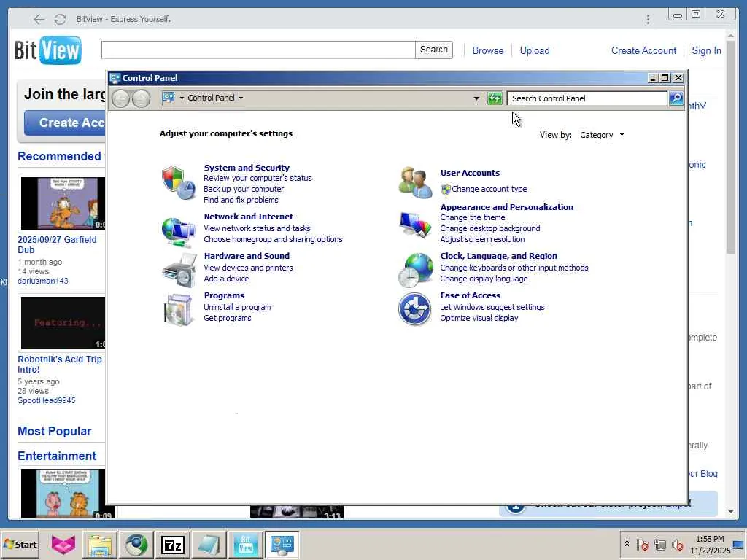Image resolution: width=747 pixels, height=560 pixels.
Task: Open the file explorer taskbar icon
Action: pos(99,544)
